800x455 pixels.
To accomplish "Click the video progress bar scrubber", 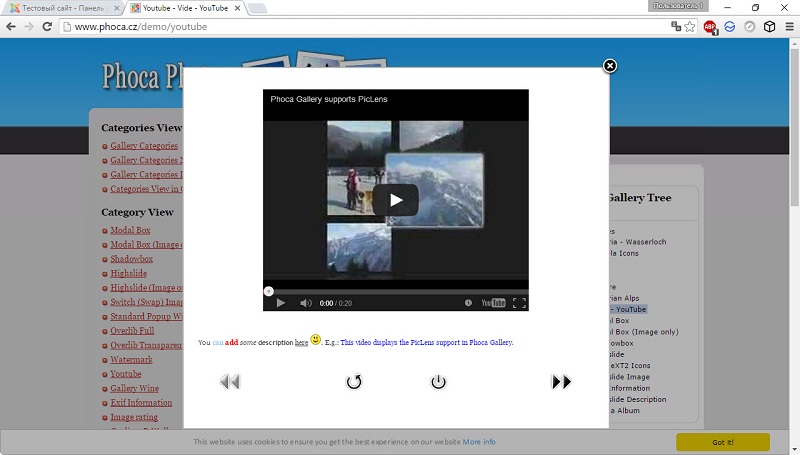I will [x=268, y=291].
